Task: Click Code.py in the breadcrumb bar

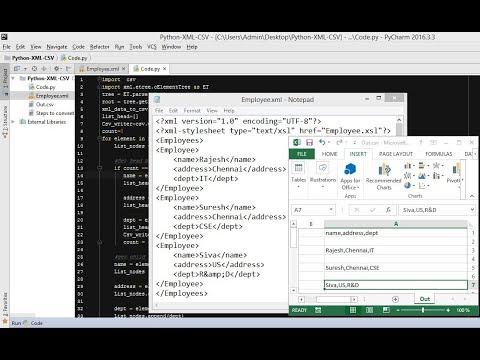Action: point(74,58)
